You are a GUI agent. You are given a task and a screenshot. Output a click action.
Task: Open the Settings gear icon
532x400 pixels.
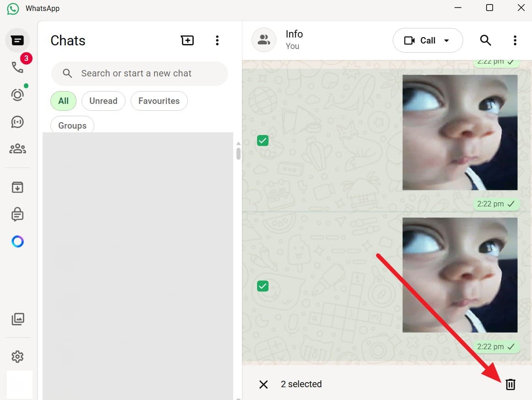[17, 356]
